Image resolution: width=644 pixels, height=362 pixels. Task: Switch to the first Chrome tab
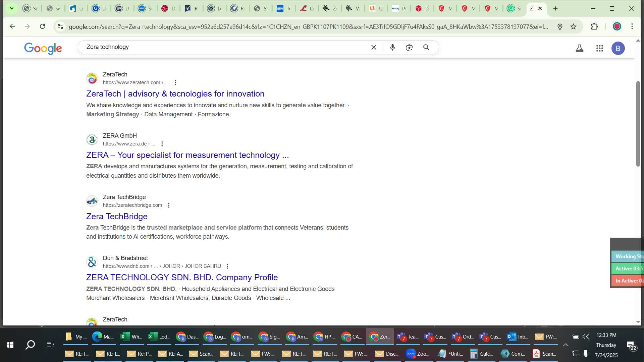coord(30,8)
